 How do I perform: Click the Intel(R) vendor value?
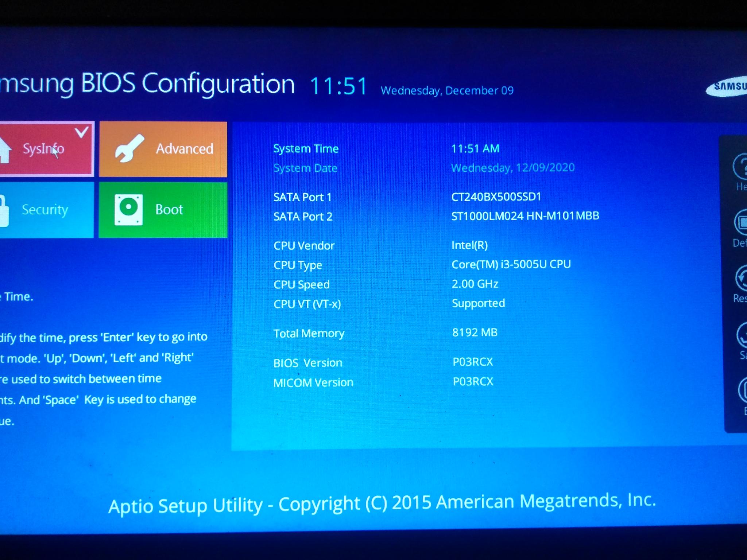coord(469,245)
